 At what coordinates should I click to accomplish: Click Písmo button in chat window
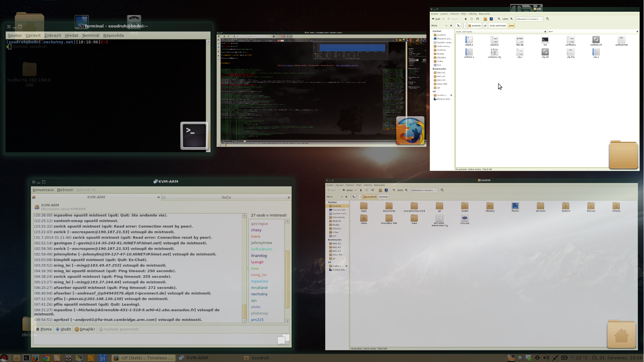pos(44,329)
